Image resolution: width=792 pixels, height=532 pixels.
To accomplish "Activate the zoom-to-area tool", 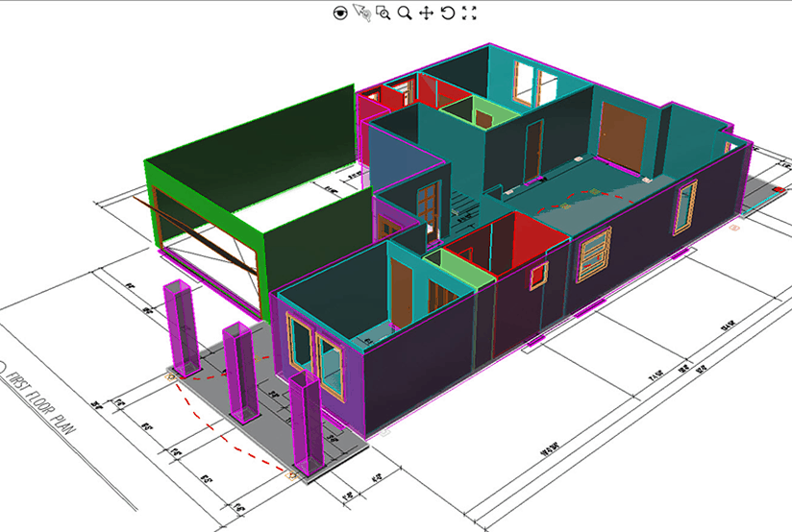I will tap(384, 13).
